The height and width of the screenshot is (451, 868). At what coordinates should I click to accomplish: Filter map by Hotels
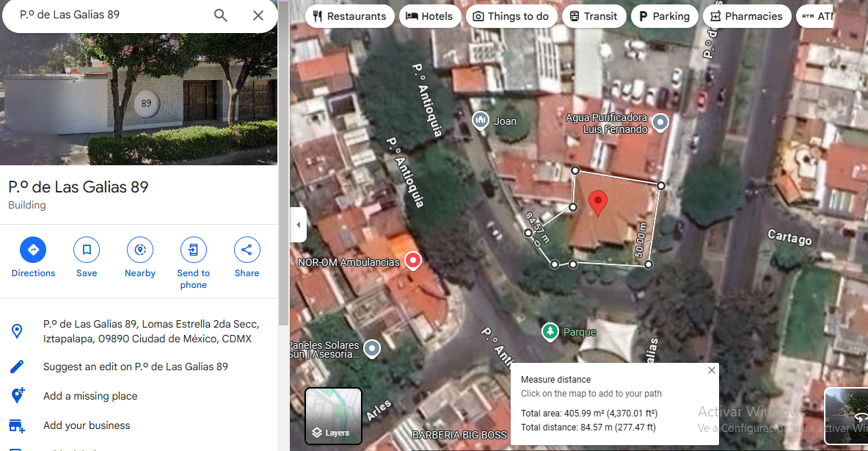point(429,16)
